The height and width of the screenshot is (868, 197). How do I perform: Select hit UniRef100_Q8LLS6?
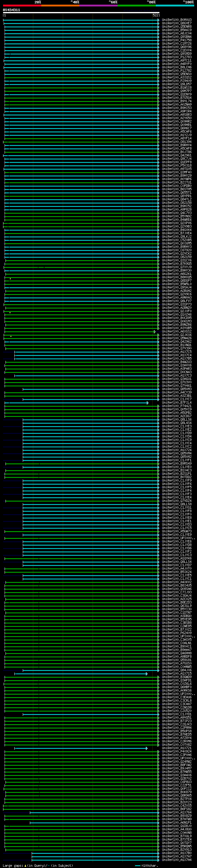coord(176,419)
